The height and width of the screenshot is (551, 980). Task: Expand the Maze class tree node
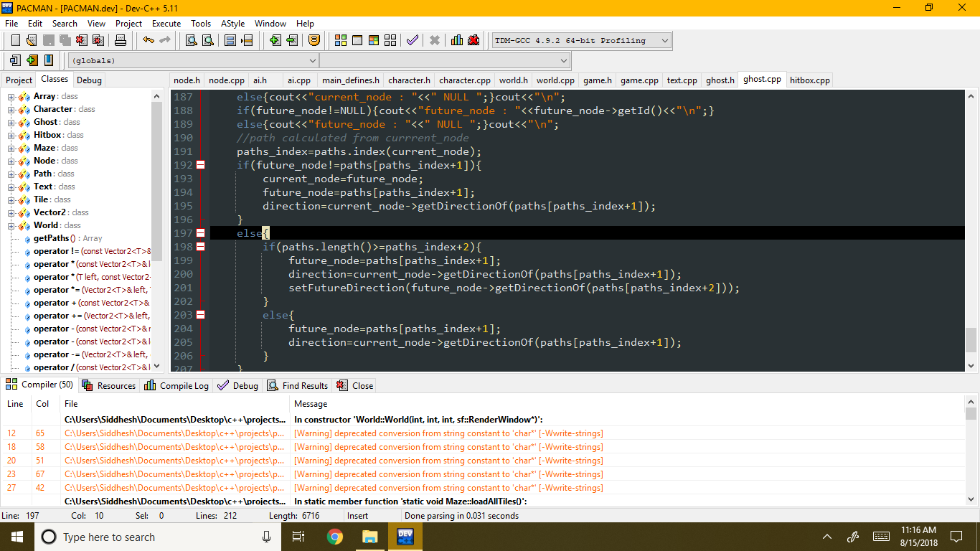(11, 148)
